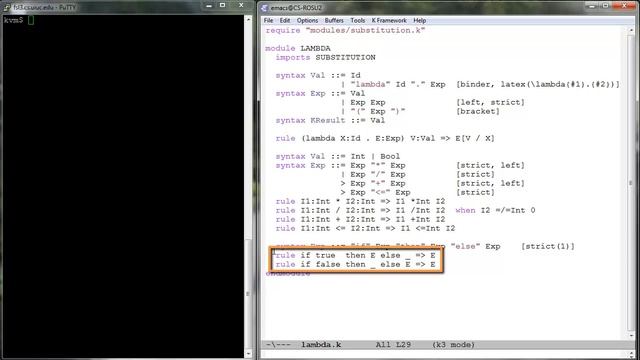Click the require "modules/substitution.k" line

point(345,31)
